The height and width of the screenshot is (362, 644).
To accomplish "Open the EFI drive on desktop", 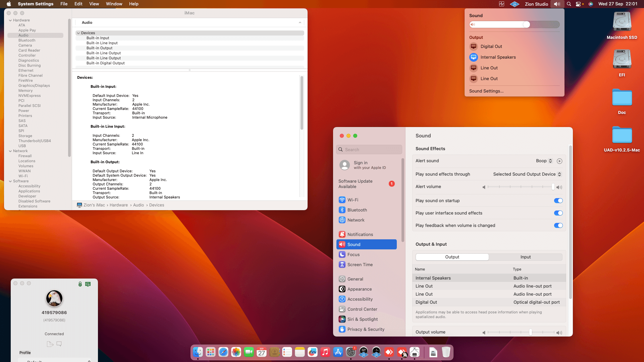I will pos(622,63).
